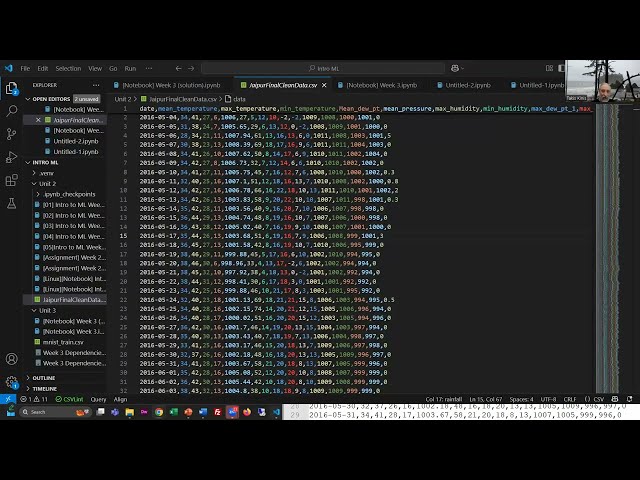Open Excel from the taskbar
The height and width of the screenshot is (480, 640).
pos(173,412)
